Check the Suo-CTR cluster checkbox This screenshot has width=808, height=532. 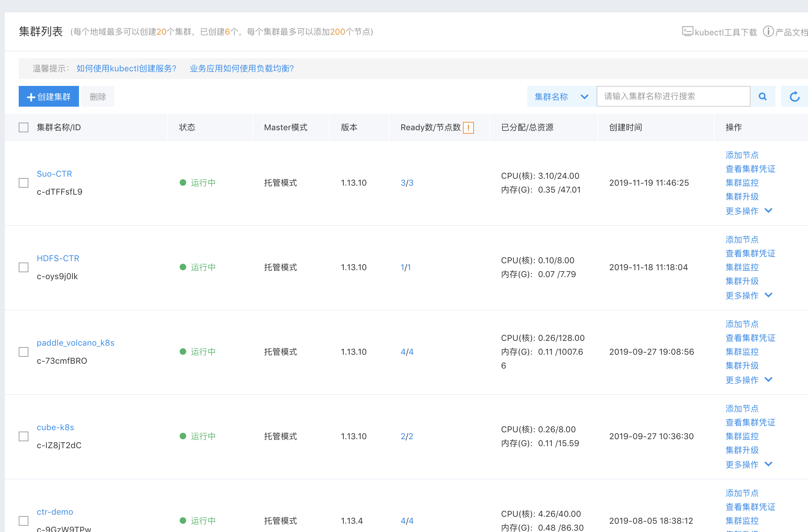click(24, 183)
